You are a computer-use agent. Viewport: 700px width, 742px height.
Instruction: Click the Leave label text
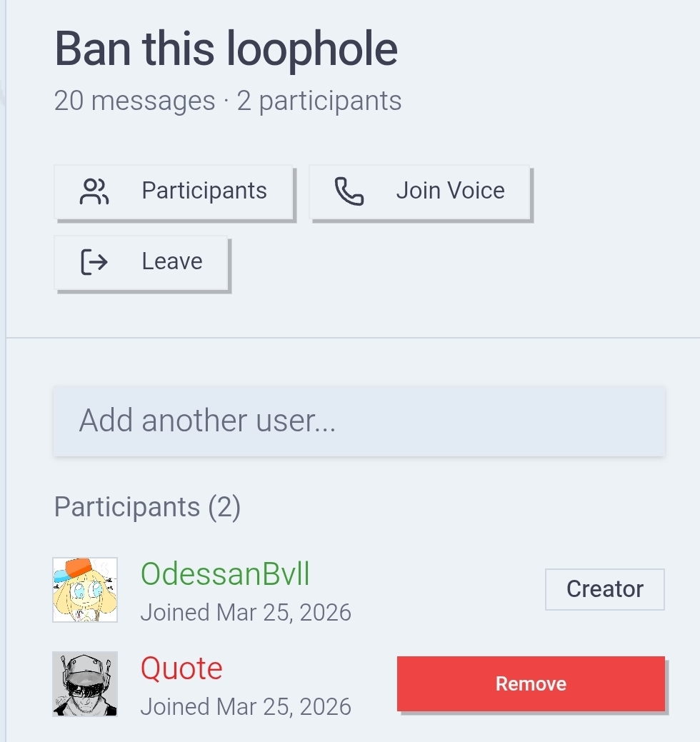point(172,261)
